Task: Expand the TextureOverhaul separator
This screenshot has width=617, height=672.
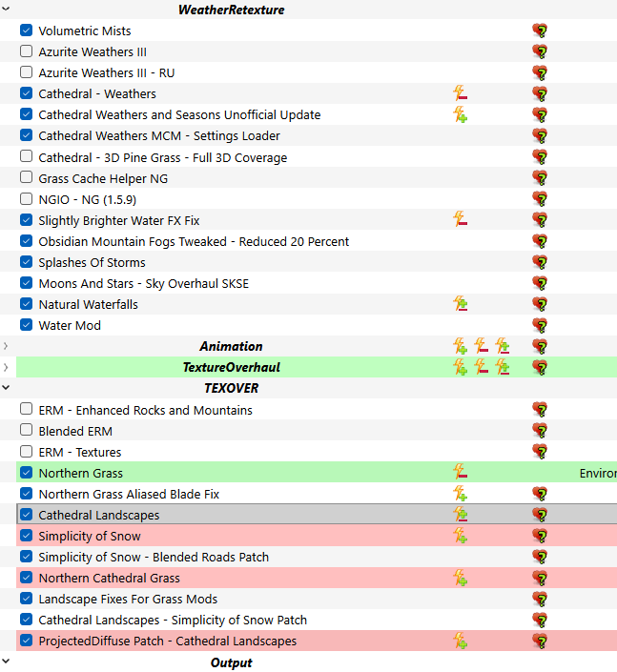Action: [7, 367]
